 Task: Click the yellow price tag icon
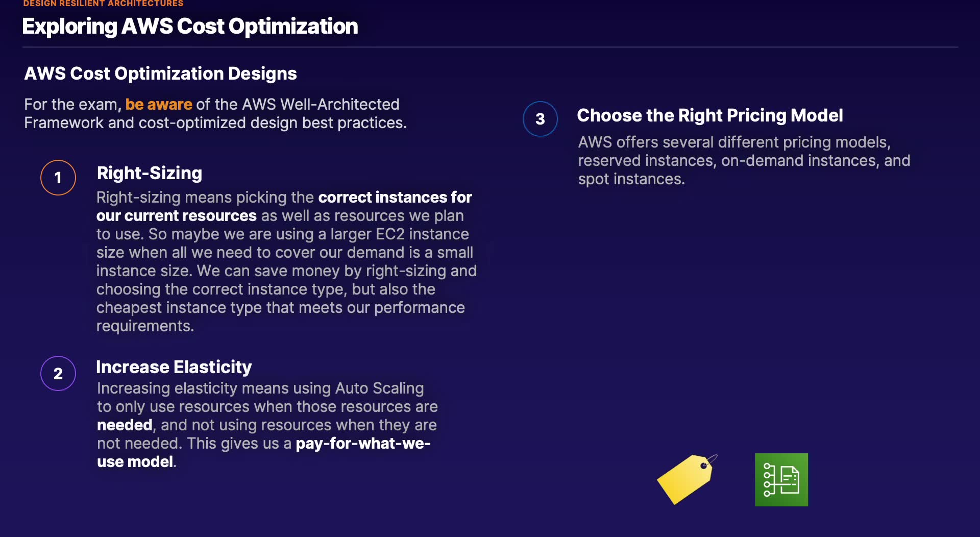[685, 479]
